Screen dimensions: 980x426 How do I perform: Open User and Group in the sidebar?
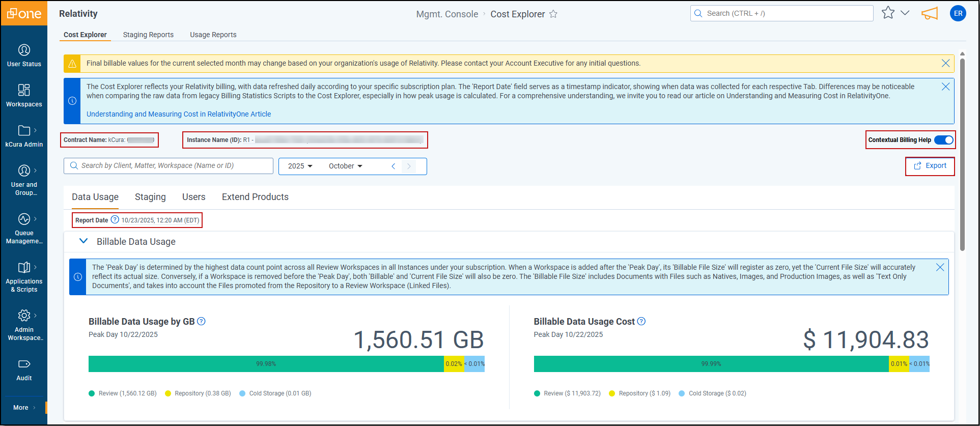[24, 180]
